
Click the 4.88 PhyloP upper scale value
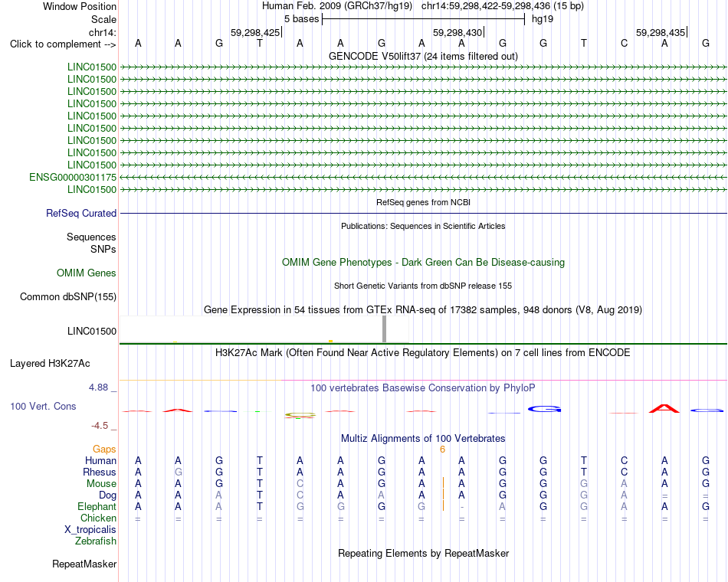99,387
